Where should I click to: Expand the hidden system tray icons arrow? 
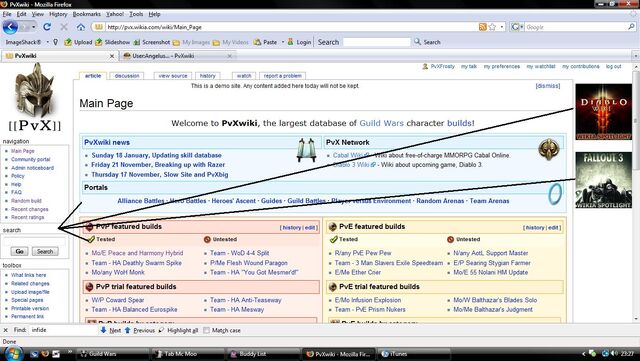(x=584, y=354)
